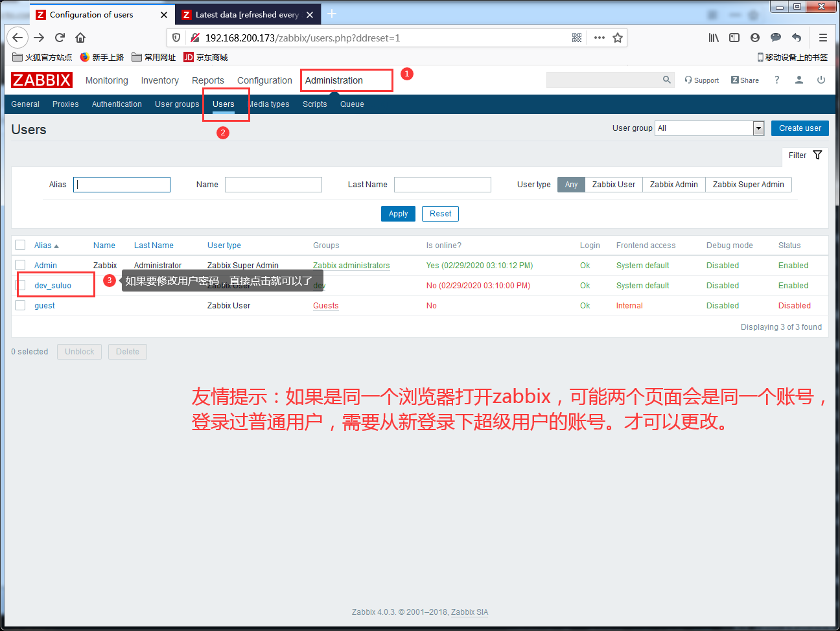Toggle the Firefox sidebar view
Image resolution: width=840 pixels, height=631 pixels.
click(734, 38)
